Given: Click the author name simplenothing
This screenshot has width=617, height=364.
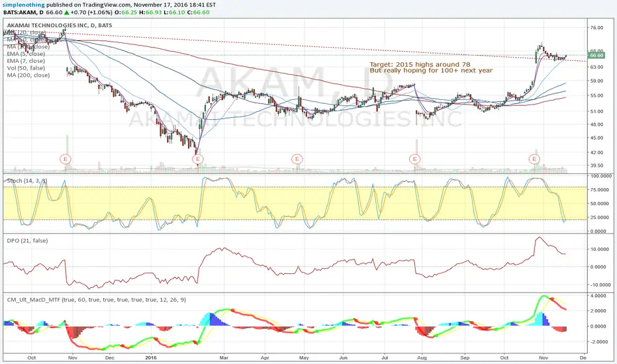Looking at the screenshot, I should click(24, 5).
